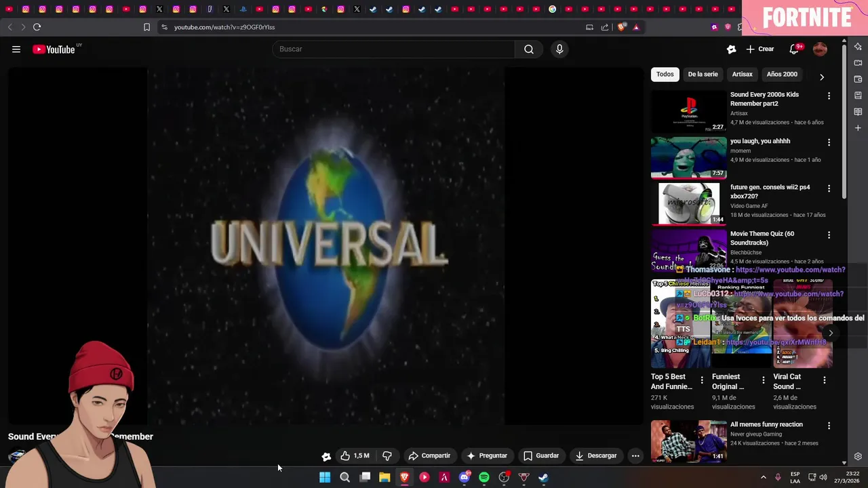Open options for Funniest Original short

point(764,380)
